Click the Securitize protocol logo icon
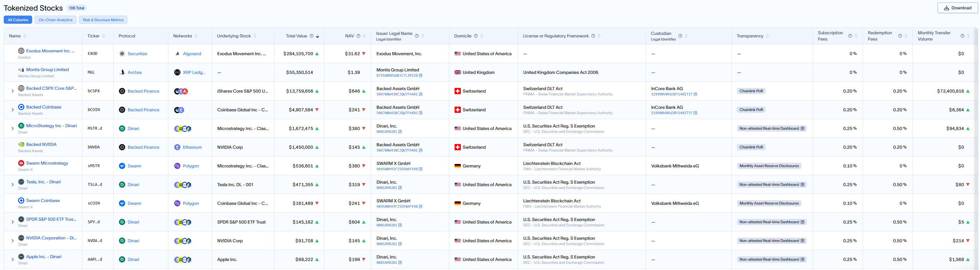Screen dimensions: 980x270 (x=122, y=54)
